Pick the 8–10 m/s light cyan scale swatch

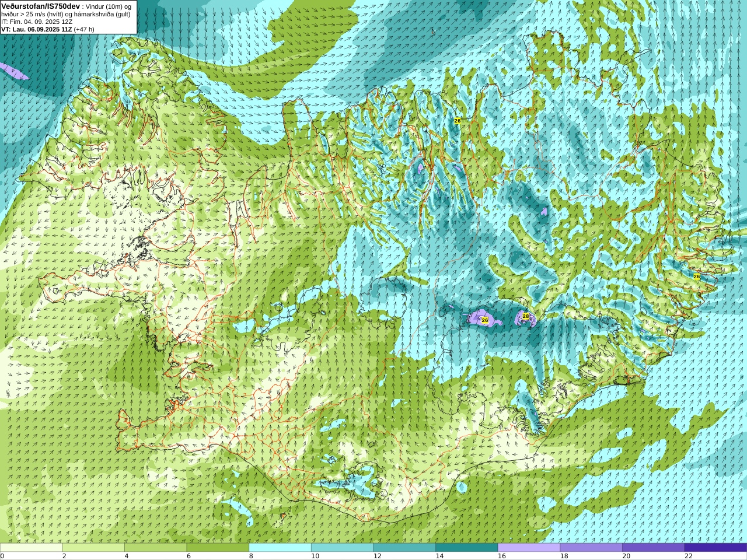pos(280,548)
